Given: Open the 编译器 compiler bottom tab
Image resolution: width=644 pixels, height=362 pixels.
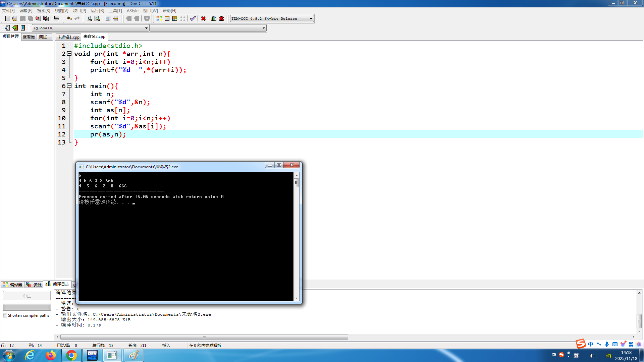Looking at the screenshot, I should pyautogui.click(x=12, y=285).
